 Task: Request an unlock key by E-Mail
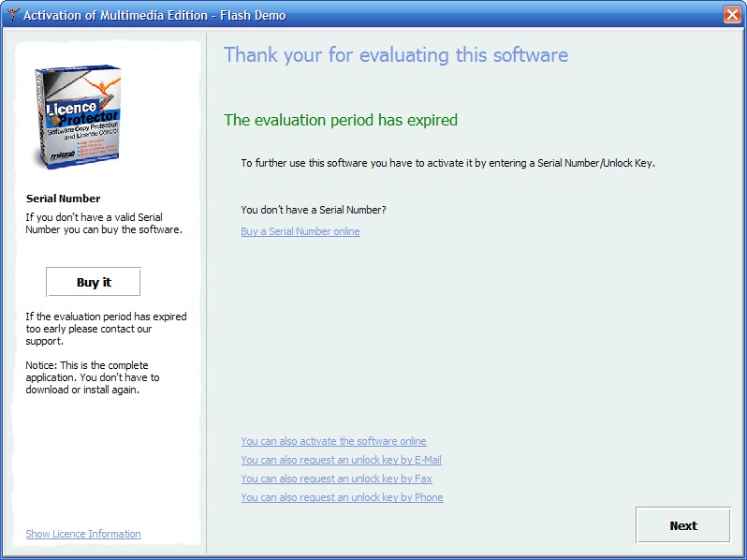(341, 460)
